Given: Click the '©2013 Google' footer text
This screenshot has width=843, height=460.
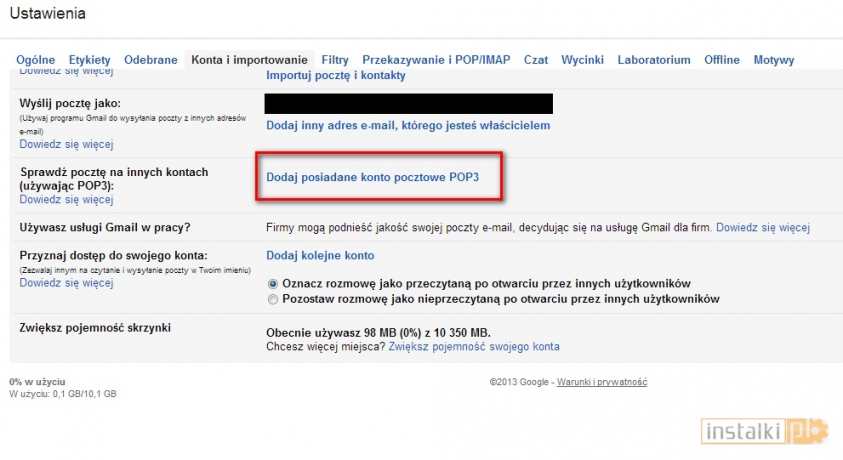Looking at the screenshot, I should coord(519,382).
